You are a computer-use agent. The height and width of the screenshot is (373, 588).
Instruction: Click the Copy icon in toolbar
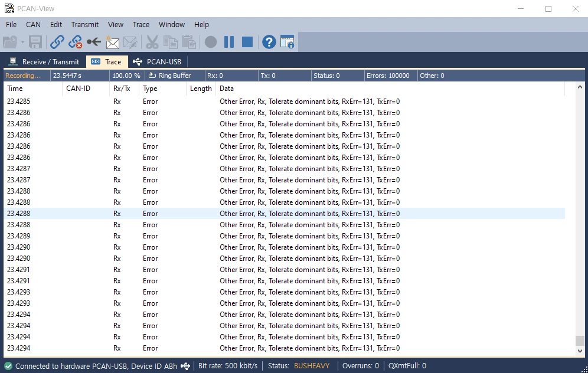(170, 42)
